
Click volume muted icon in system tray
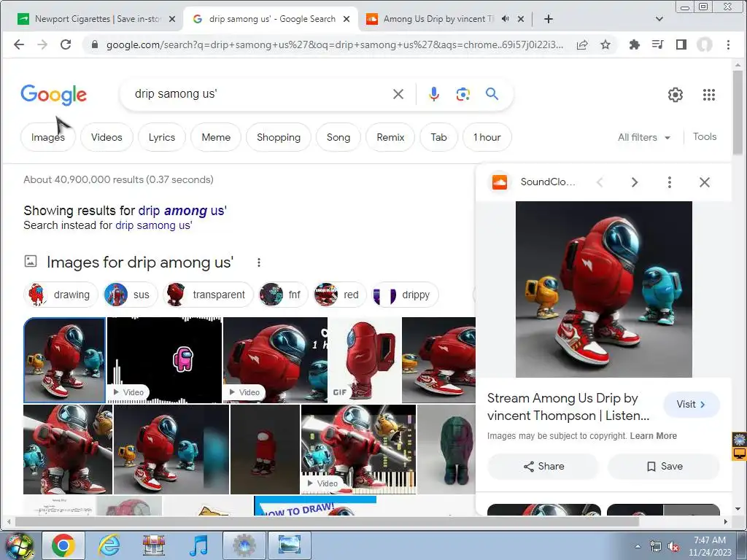[673, 546]
